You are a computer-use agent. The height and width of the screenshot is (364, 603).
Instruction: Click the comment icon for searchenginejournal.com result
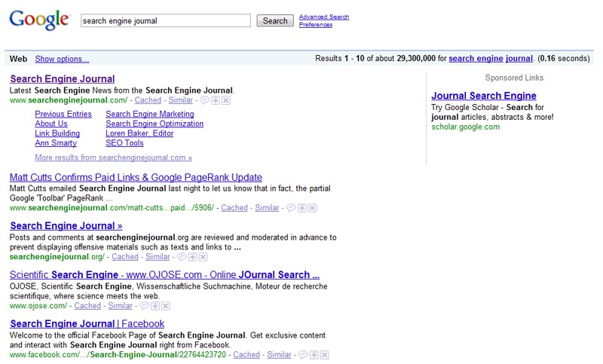click(204, 100)
